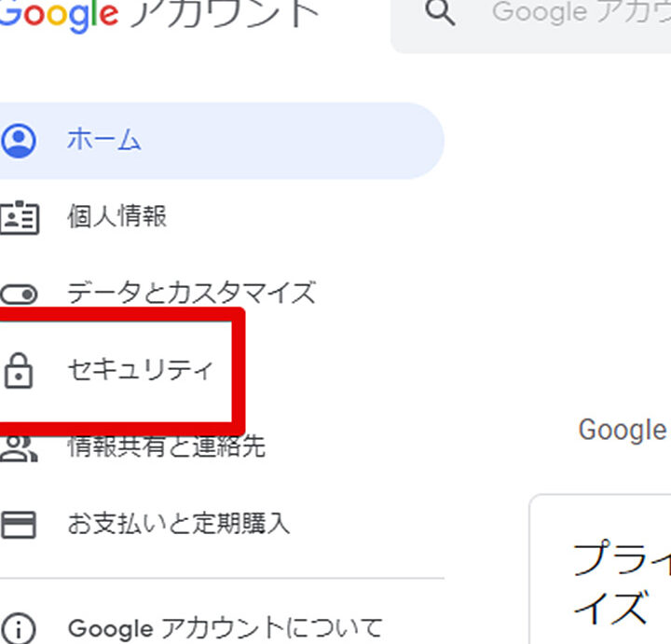
Task: Click the Google logo
Action: point(58,14)
